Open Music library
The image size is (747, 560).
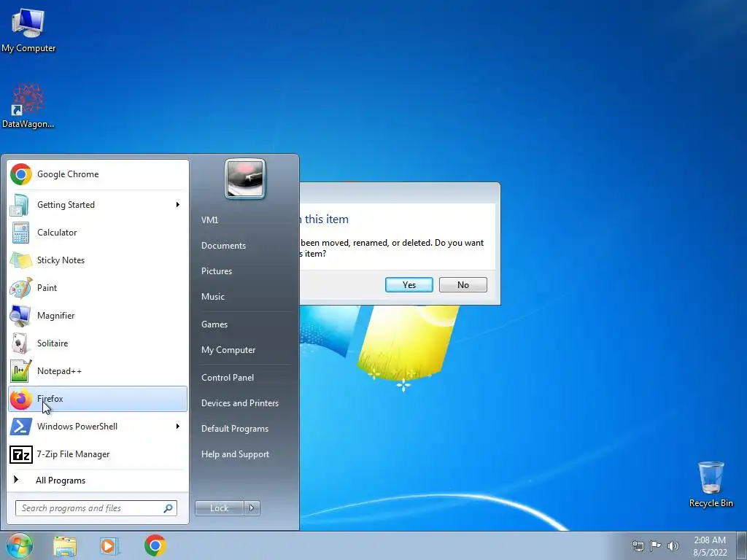(213, 297)
